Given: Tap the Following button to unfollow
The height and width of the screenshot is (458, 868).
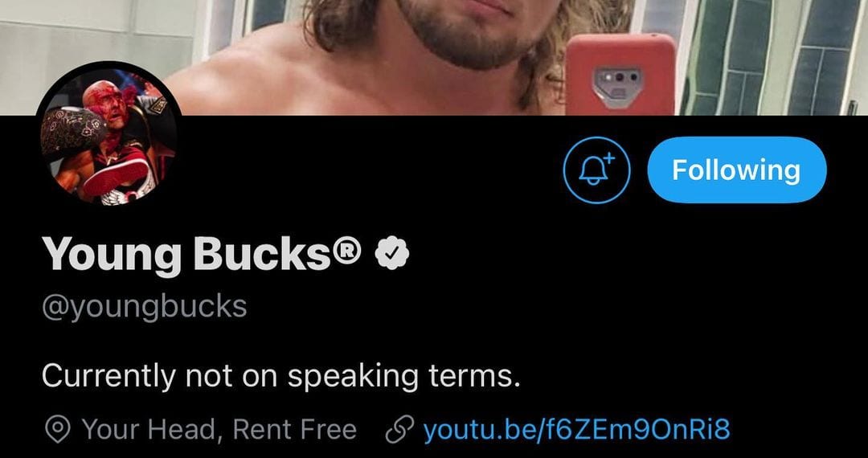Looking at the screenshot, I should [x=736, y=170].
